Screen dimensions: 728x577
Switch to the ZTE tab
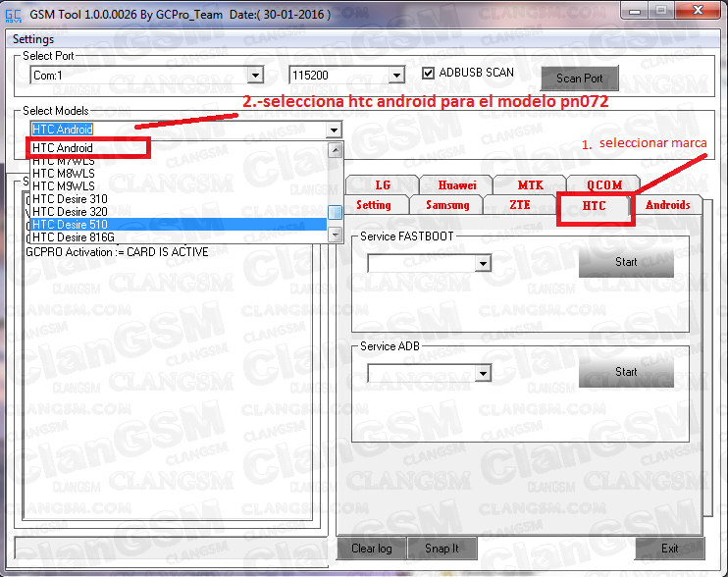point(520,205)
